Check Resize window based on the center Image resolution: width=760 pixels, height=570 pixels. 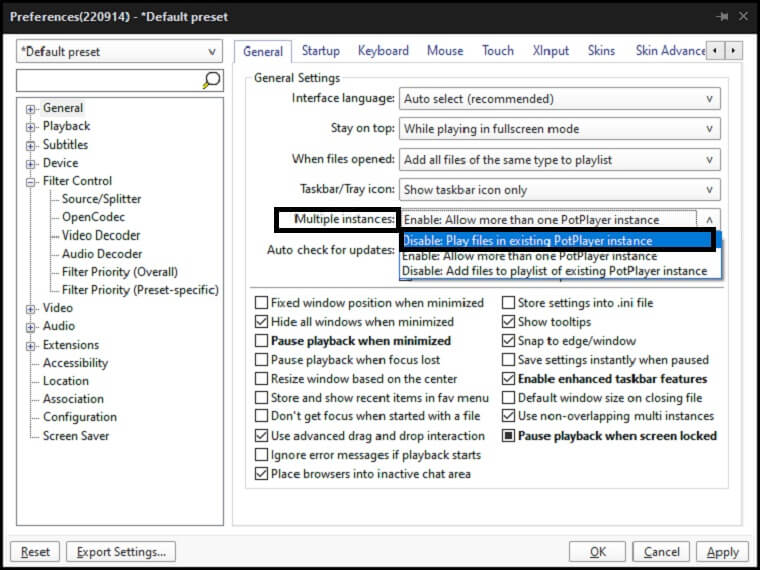[261, 379]
